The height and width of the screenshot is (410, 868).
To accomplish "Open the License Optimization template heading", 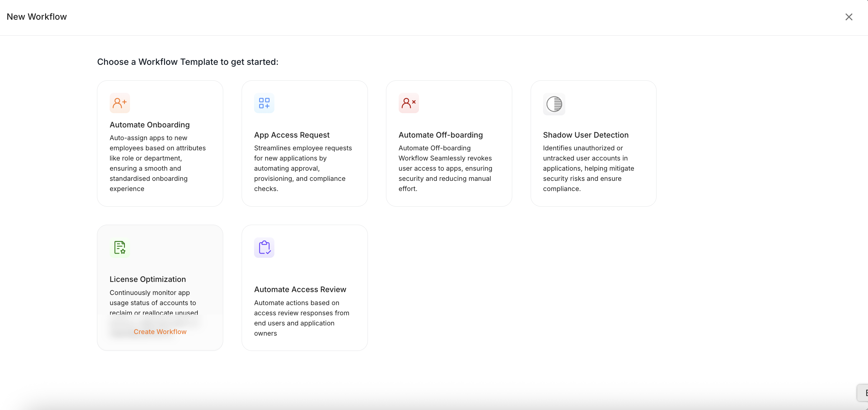I will [x=147, y=279].
